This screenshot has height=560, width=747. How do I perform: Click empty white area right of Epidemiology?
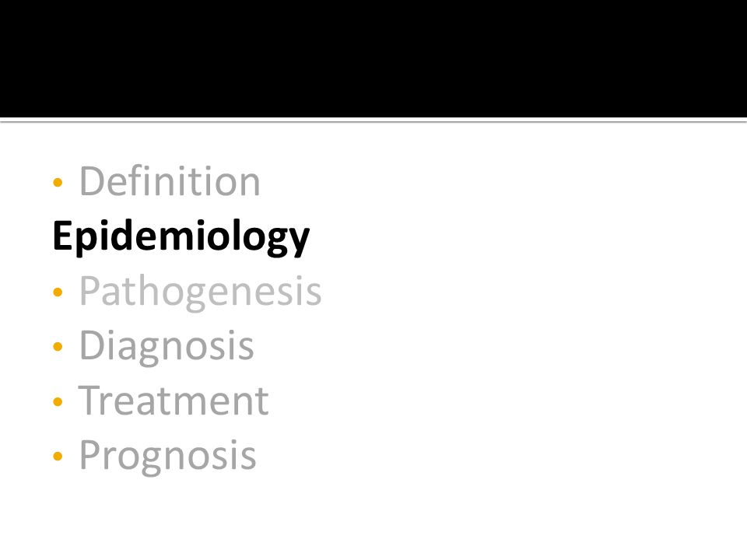[x=524, y=236]
